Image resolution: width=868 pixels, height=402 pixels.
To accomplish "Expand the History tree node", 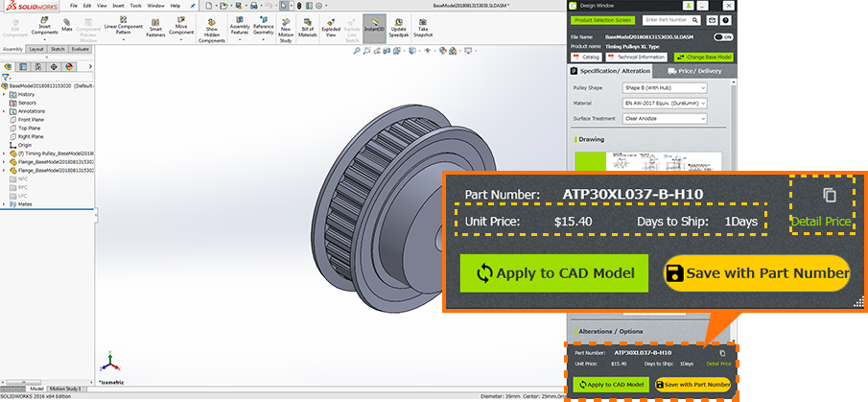I will point(4,95).
